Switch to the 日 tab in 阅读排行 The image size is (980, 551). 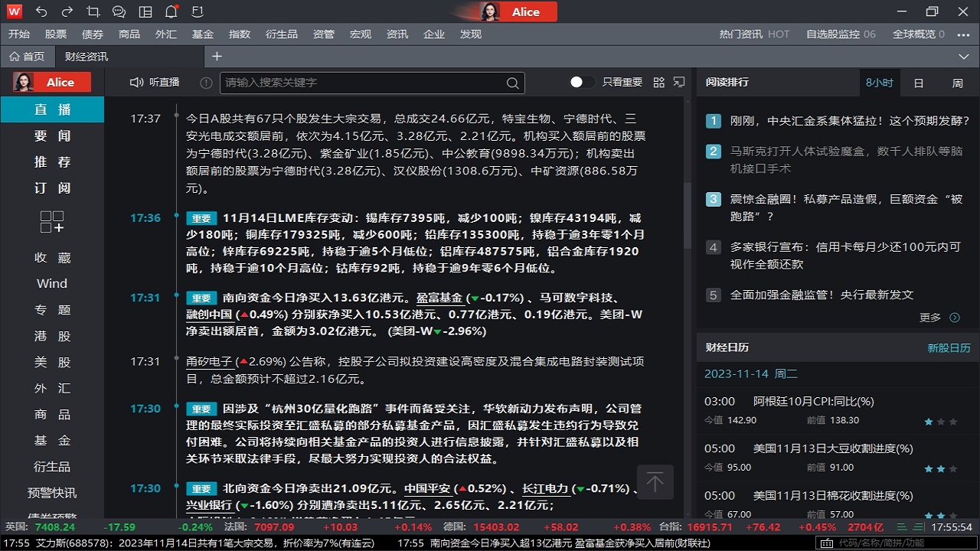[x=918, y=82]
